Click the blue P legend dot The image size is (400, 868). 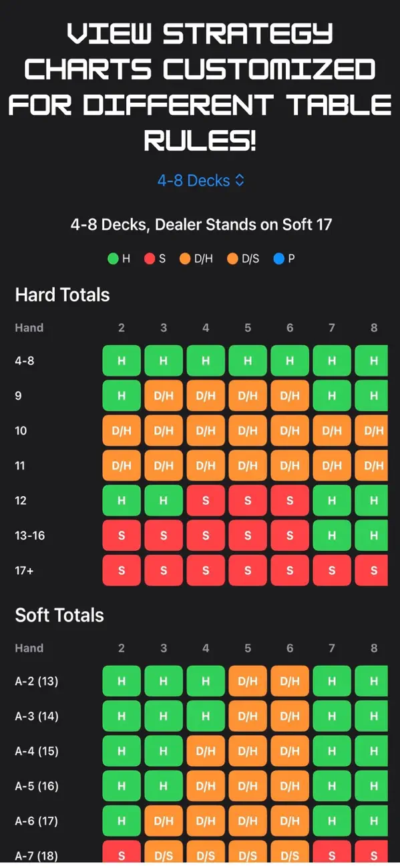coord(279,258)
